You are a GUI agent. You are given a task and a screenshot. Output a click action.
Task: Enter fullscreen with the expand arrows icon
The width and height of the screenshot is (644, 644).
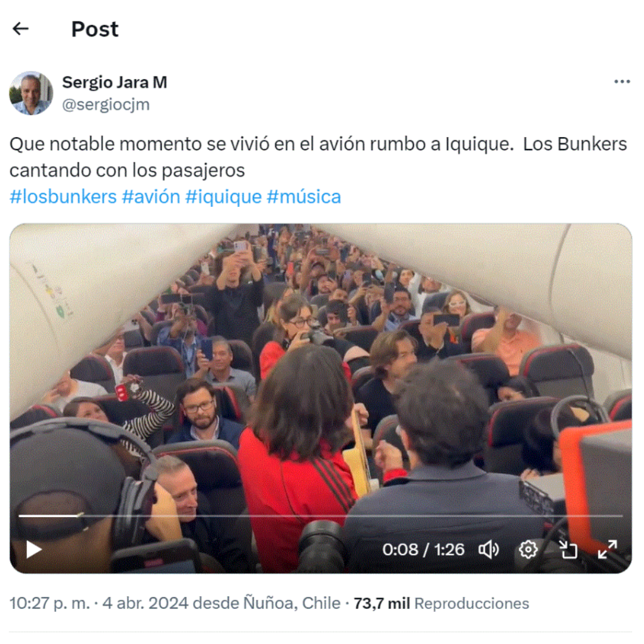pos(608,549)
